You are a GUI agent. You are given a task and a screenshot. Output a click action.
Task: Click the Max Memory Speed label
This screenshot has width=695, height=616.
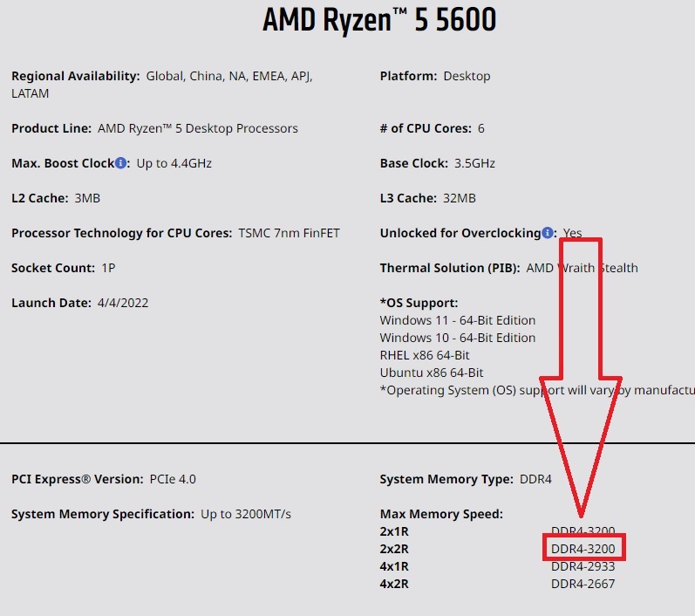pos(441,514)
